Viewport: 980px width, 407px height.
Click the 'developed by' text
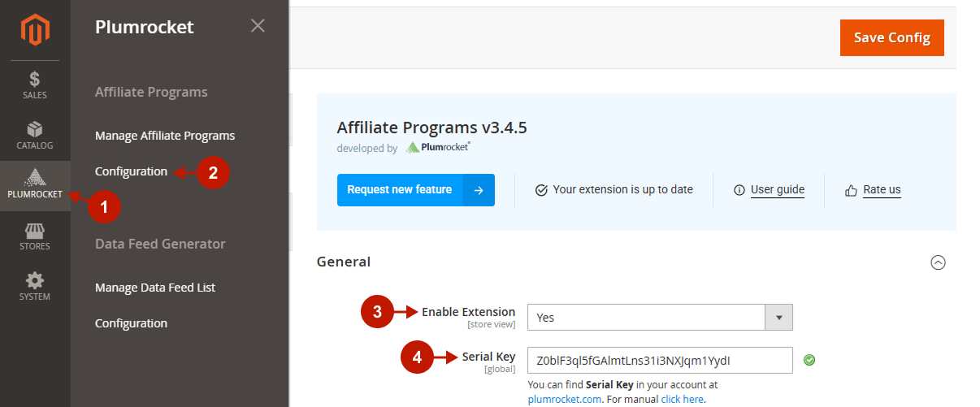(x=367, y=149)
